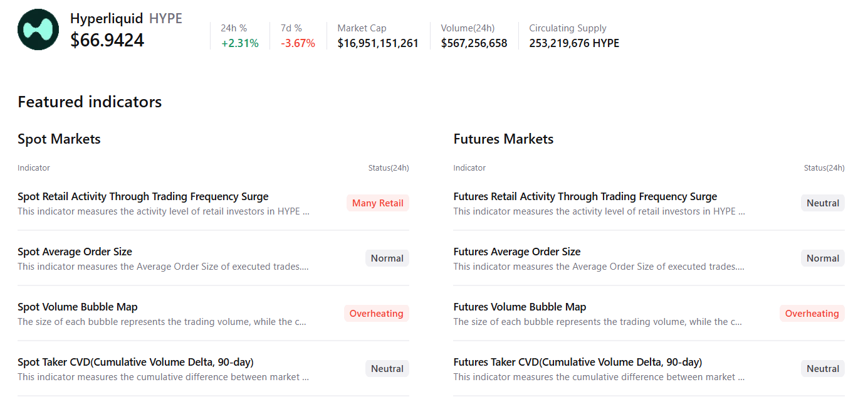Open Futures Retail Activity Through Trading Frequency Surge
This screenshot has height=409, width=868.
pyautogui.click(x=585, y=196)
